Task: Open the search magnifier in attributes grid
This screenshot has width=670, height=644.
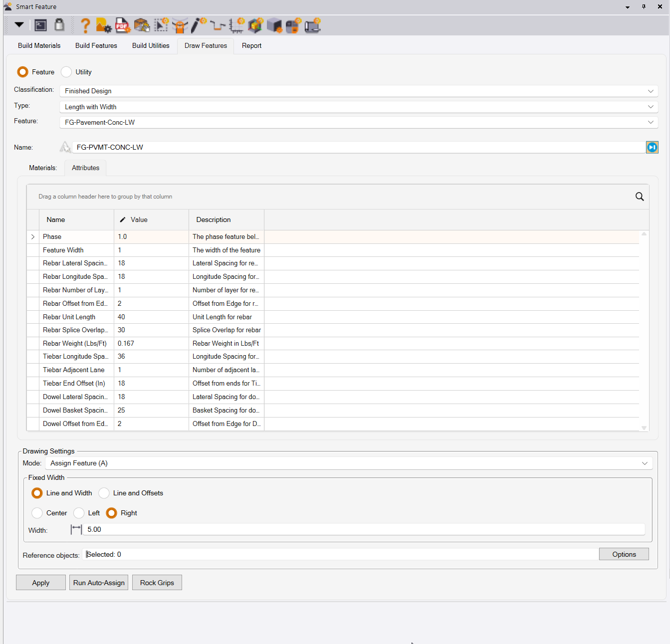Action: (639, 197)
